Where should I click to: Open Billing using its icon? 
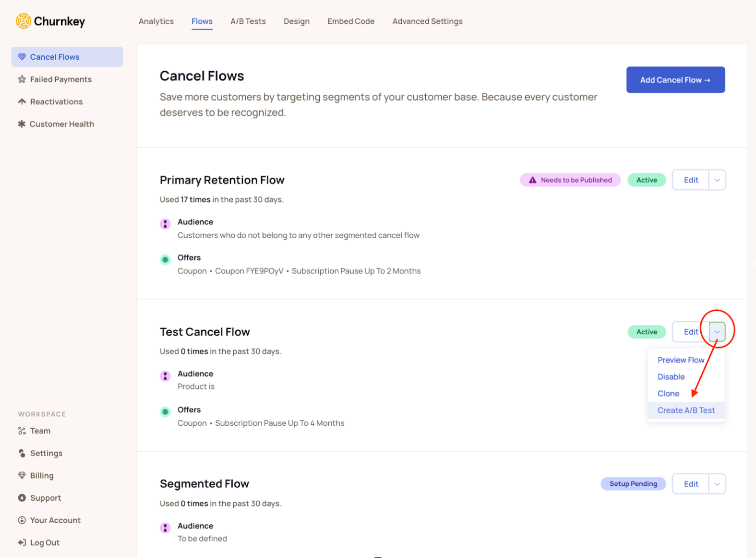[x=22, y=475]
